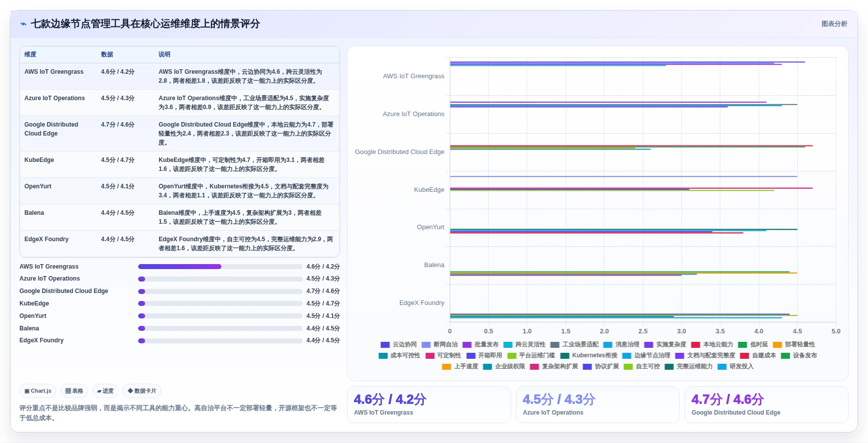
Task: Open the 4.6分 / 4.2分 AWS IoT Greengrass card
Action: 429,405
